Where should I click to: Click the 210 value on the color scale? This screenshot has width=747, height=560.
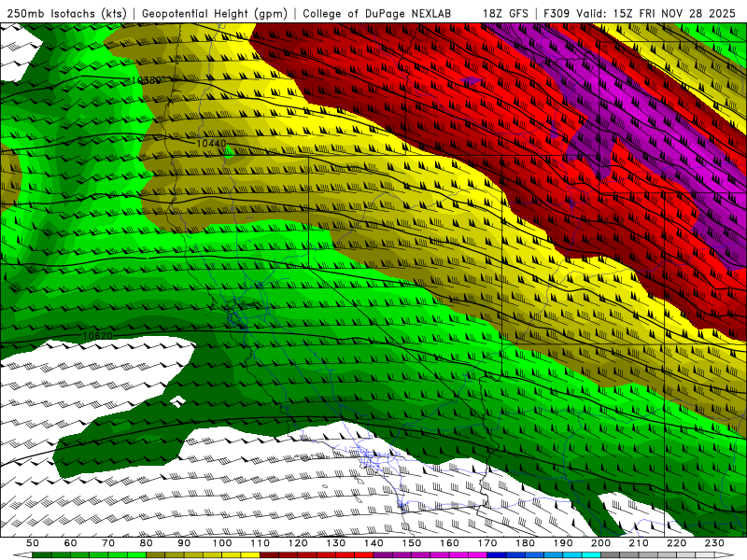coord(639,543)
